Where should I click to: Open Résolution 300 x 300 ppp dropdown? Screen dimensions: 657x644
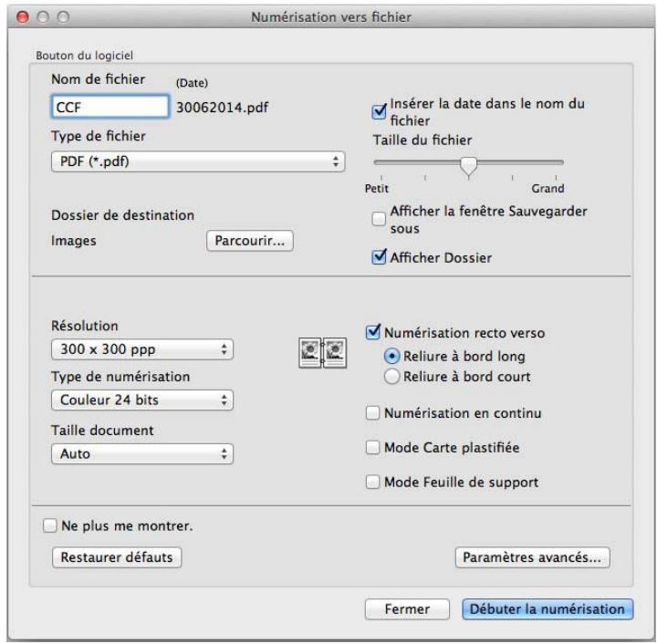point(142,349)
